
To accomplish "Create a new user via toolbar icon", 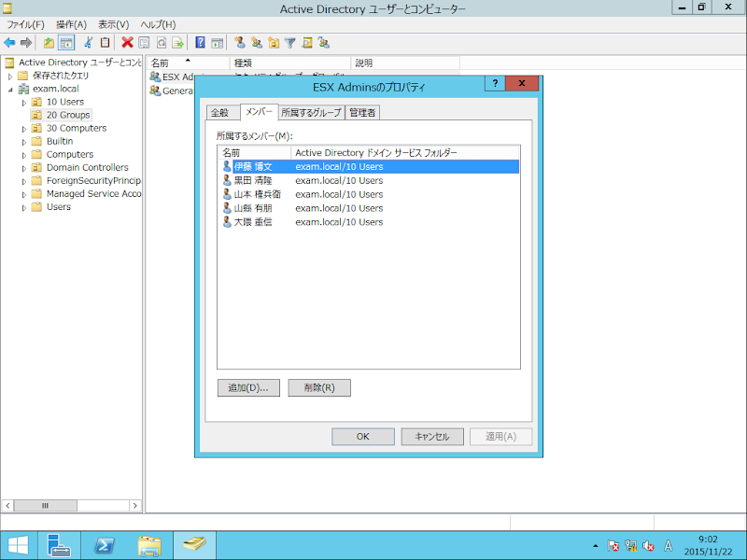I will tap(240, 43).
